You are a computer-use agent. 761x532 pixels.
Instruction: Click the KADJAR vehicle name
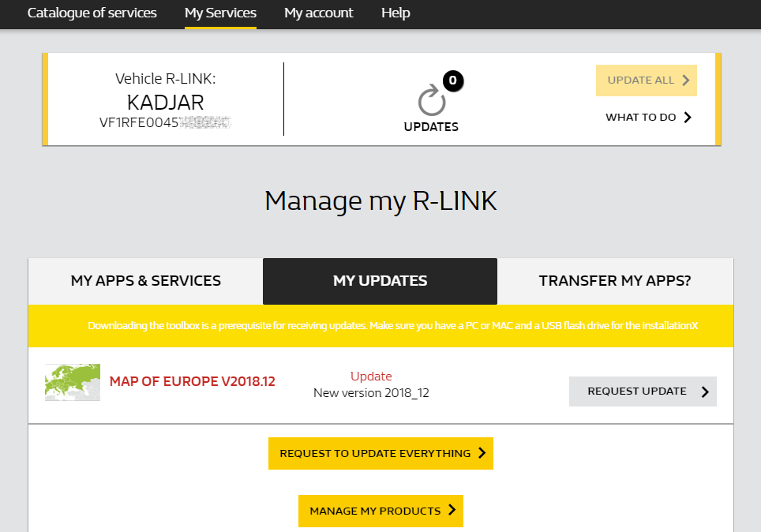pyautogui.click(x=166, y=103)
